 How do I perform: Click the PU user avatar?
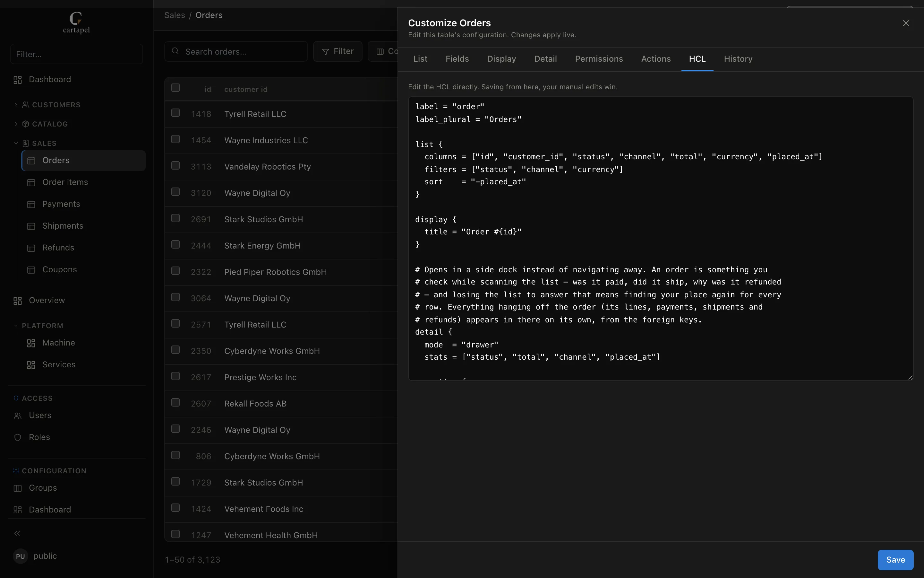click(x=21, y=556)
